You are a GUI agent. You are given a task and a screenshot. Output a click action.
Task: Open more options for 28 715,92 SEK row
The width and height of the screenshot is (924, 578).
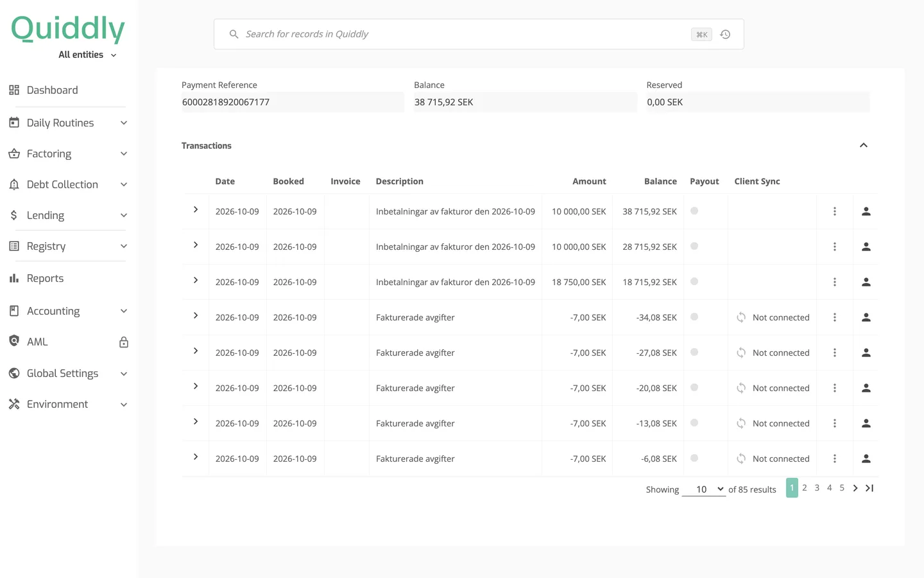coord(835,247)
